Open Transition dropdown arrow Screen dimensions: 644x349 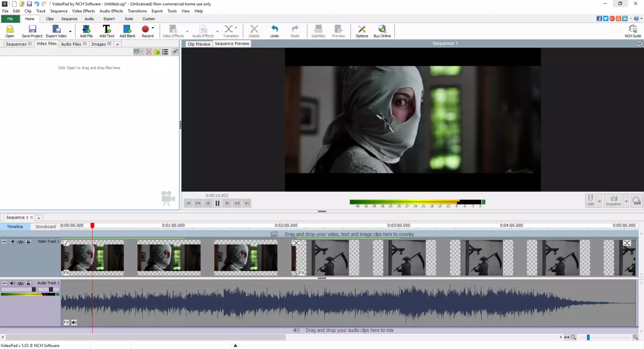236,28
